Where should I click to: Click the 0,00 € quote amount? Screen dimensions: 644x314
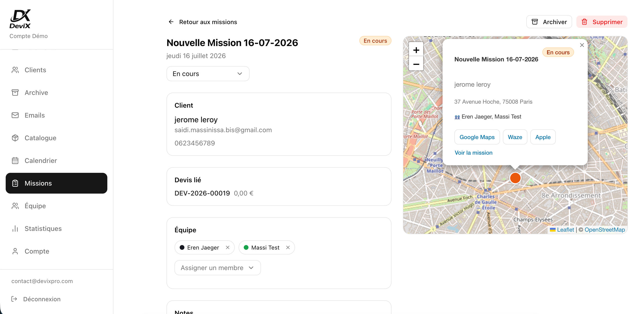(244, 193)
